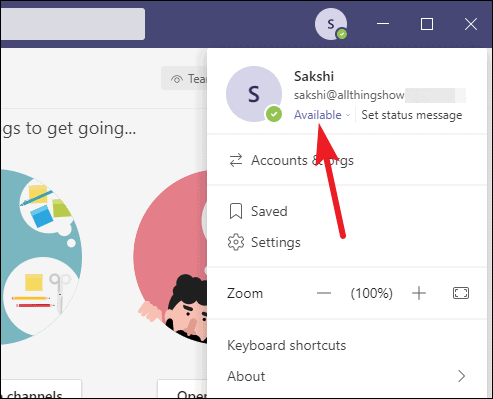Click the Zoom label

245,293
